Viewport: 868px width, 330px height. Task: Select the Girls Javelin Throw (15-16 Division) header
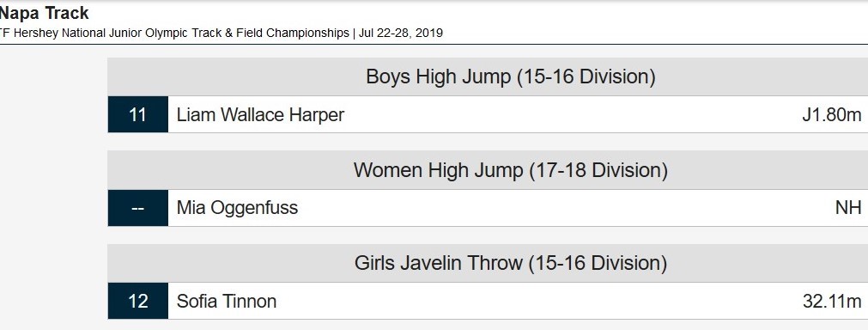pyautogui.click(x=510, y=263)
